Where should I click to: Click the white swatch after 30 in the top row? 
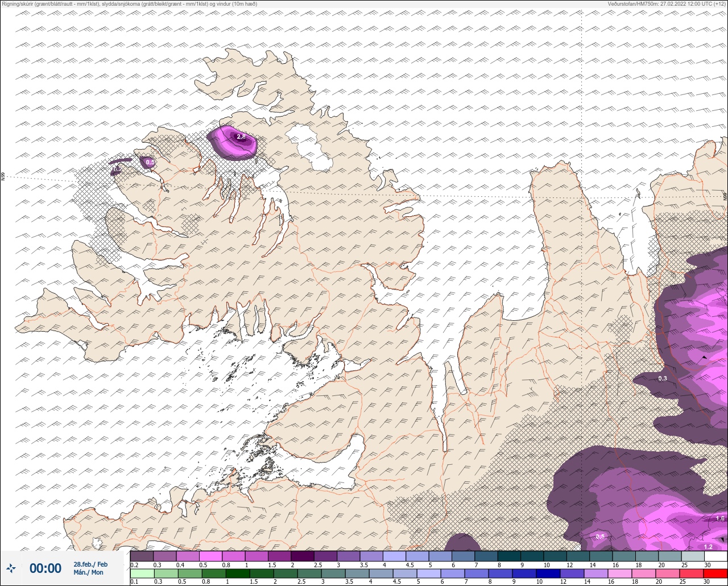715,556
